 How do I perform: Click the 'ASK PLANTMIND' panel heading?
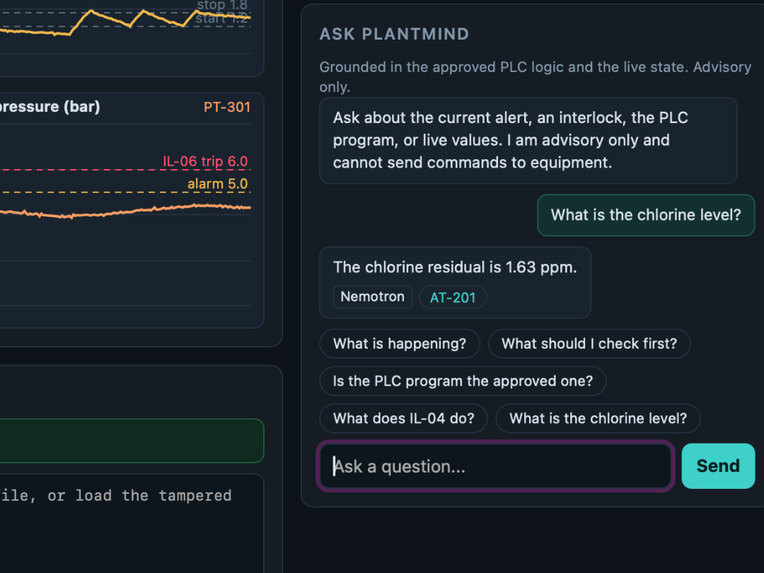(394, 34)
